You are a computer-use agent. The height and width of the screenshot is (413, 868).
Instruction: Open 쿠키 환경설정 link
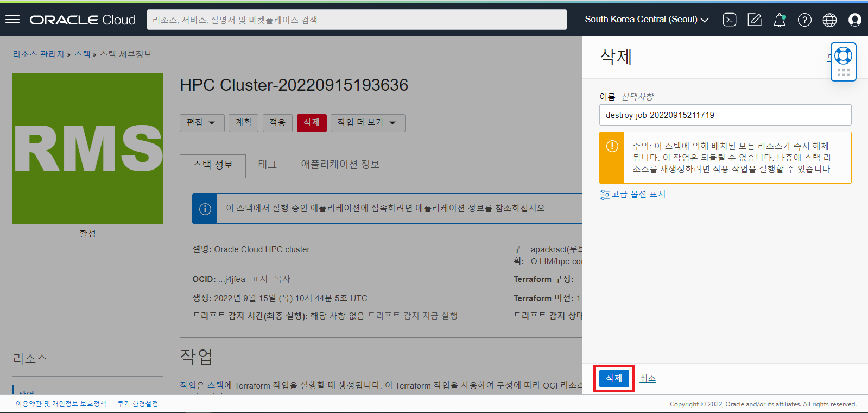138,404
